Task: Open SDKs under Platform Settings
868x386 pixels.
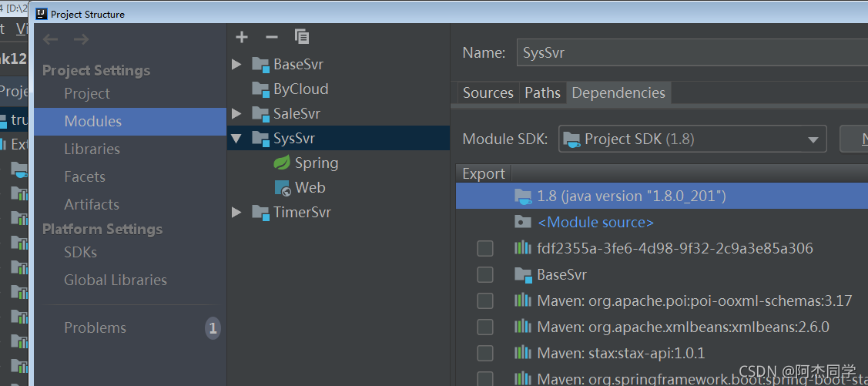Action: tap(80, 252)
